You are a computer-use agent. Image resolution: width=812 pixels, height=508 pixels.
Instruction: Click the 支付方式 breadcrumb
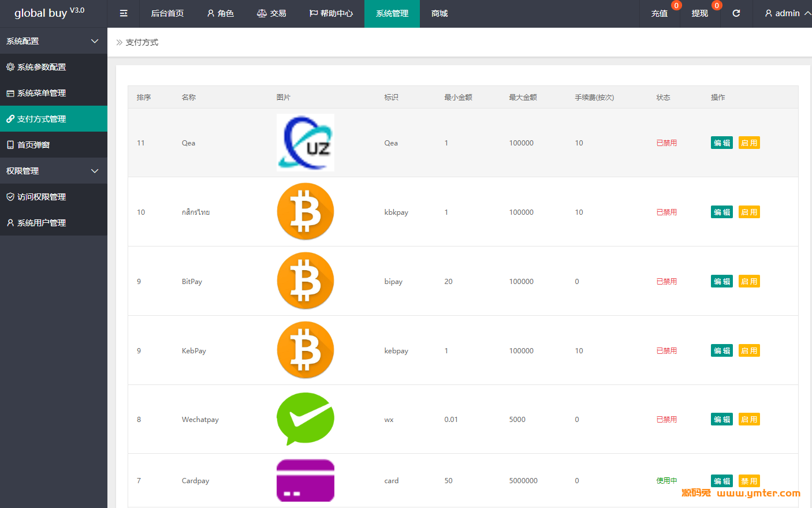click(x=142, y=42)
